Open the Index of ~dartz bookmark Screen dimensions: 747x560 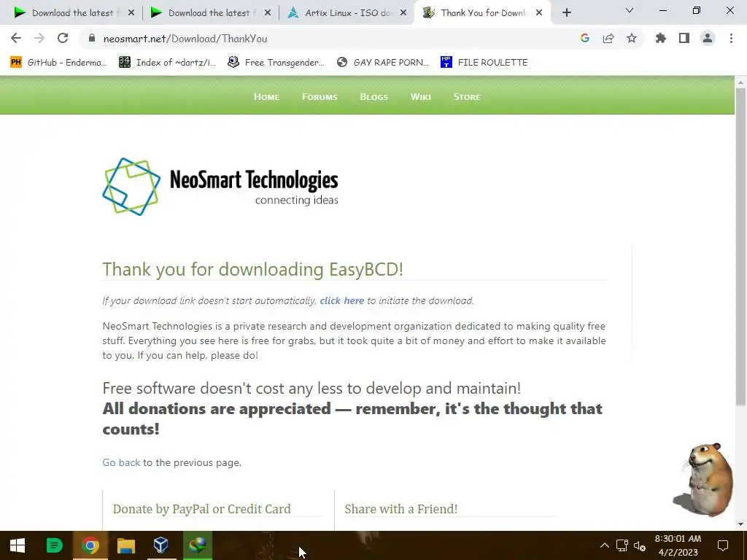(167, 63)
